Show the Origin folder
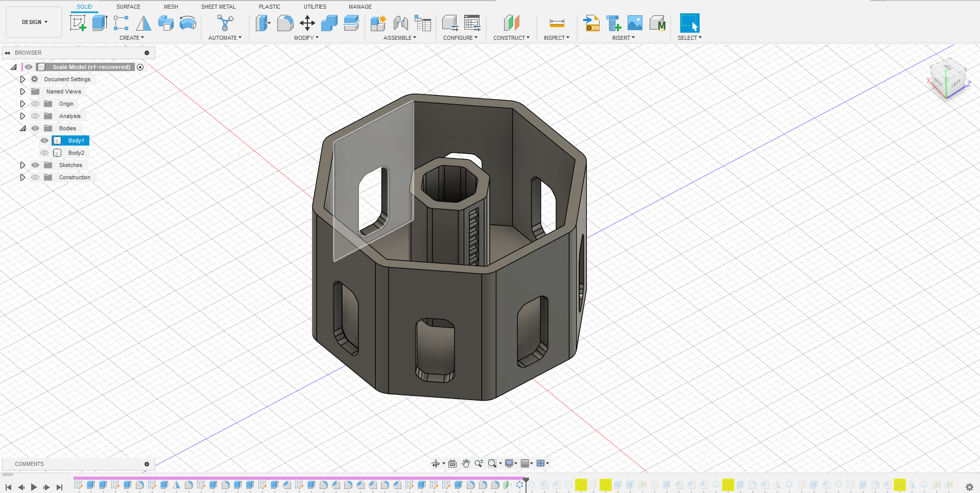 (35, 104)
